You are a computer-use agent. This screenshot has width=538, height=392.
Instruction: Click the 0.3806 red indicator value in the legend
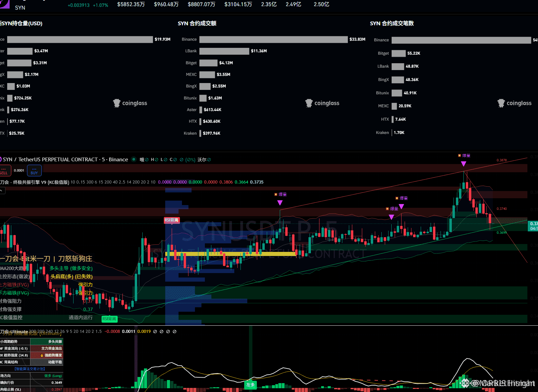226,182
